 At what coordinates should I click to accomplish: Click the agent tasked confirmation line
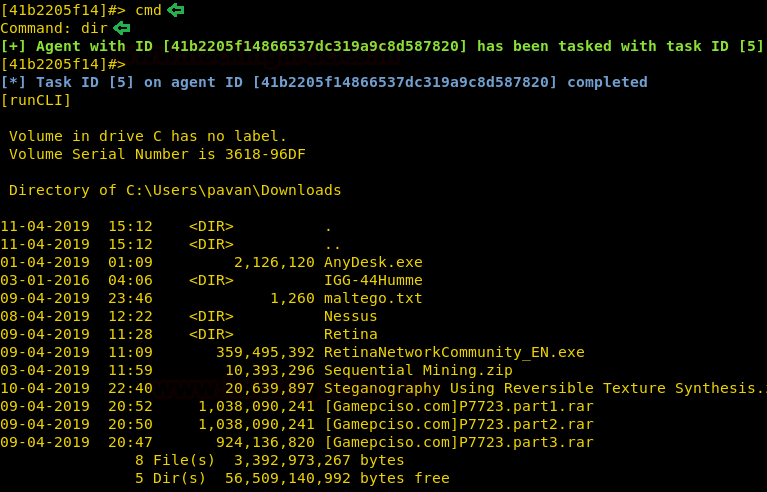coord(382,46)
